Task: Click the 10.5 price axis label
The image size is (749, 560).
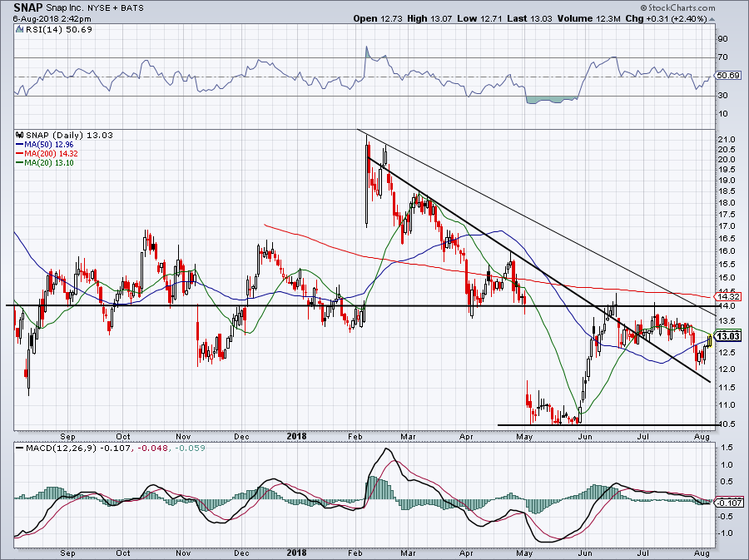Action: coord(726,424)
